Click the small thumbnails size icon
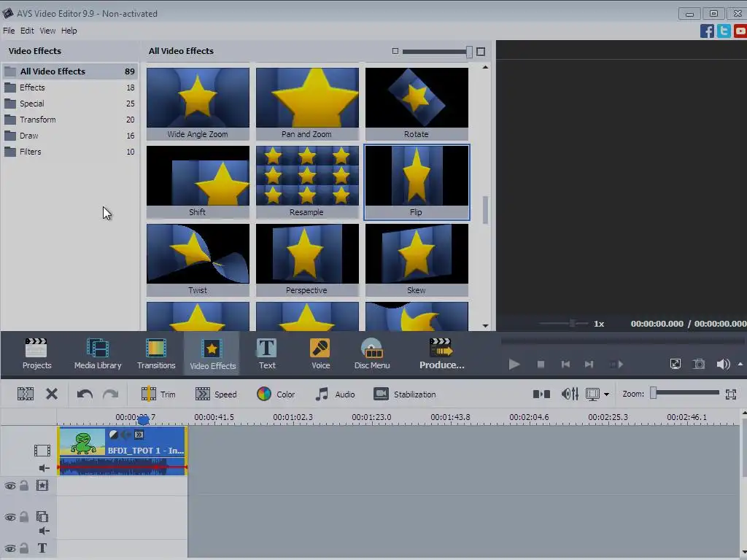 [395, 51]
